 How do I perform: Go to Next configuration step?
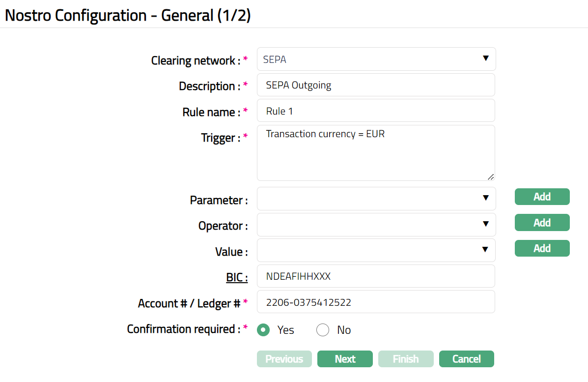click(x=345, y=359)
